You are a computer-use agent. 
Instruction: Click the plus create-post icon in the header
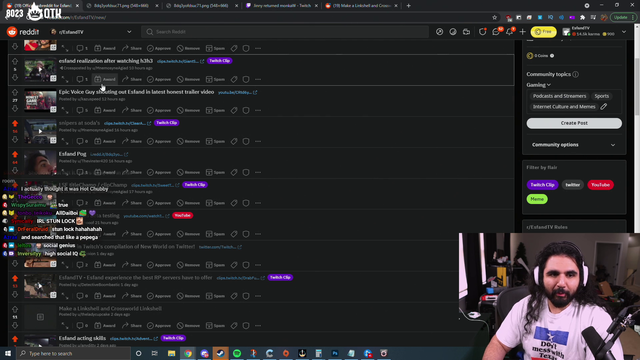[x=522, y=32]
